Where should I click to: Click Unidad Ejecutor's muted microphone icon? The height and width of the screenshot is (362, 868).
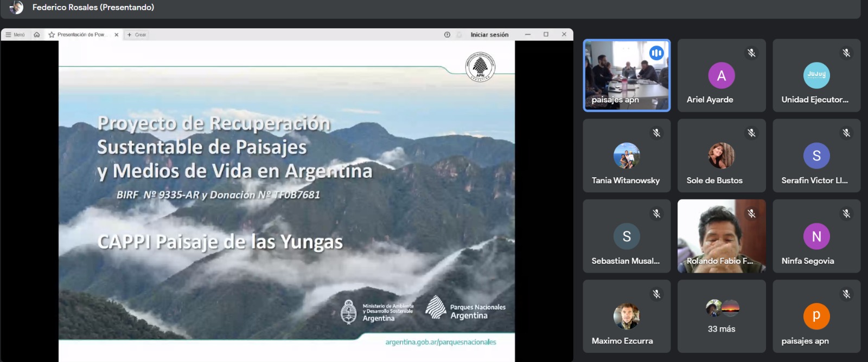pyautogui.click(x=846, y=53)
